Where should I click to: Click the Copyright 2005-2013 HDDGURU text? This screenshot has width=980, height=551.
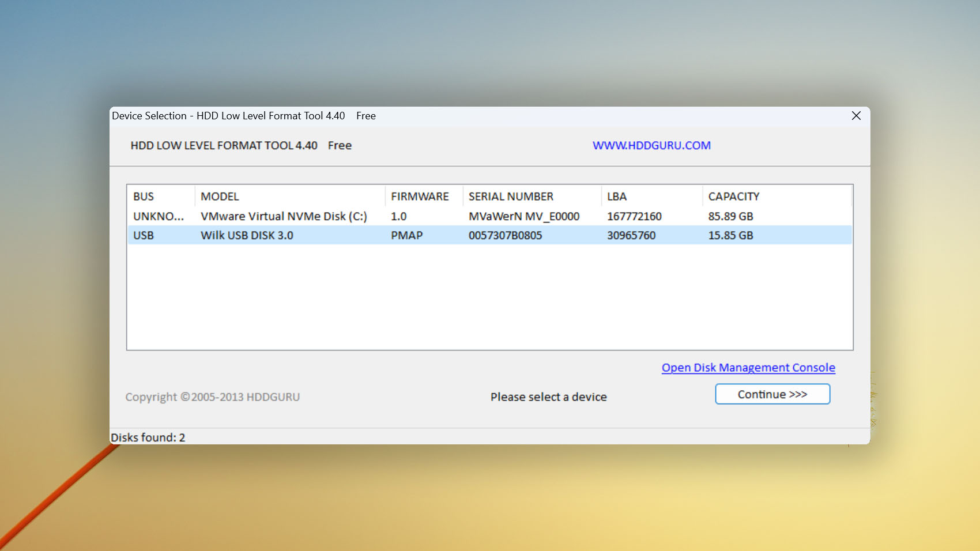click(x=212, y=397)
